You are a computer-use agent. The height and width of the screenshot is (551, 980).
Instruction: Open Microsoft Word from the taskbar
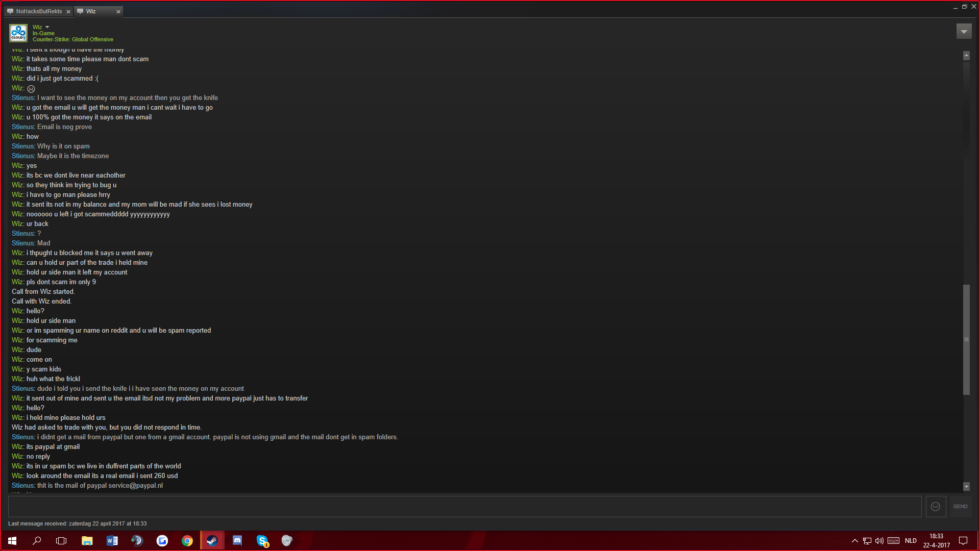pos(112,541)
